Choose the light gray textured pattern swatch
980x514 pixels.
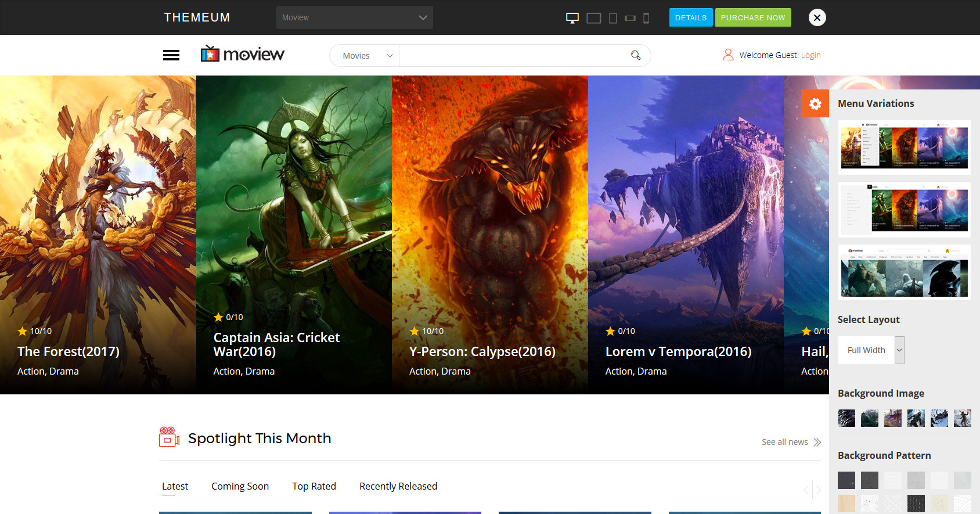(916, 480)
